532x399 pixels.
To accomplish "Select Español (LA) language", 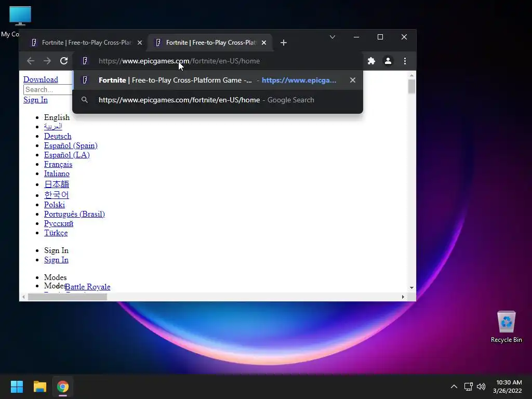I will (x=67, y=155).
